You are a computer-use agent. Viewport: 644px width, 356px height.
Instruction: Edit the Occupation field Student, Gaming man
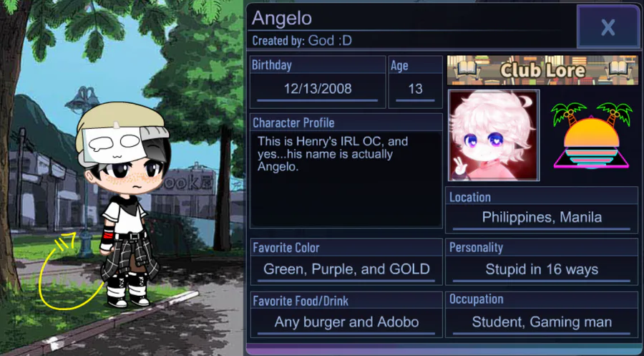tap(542, 322)
